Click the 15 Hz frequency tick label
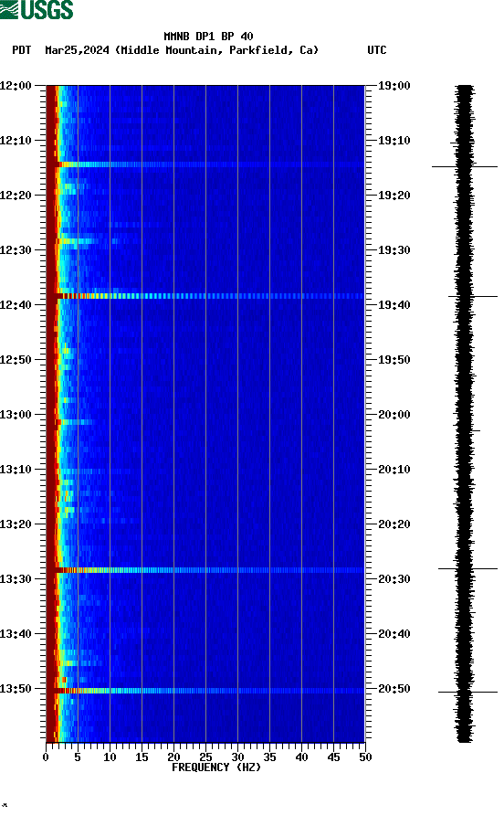Viewport: 504px width, 815px height. pos(142,757)
